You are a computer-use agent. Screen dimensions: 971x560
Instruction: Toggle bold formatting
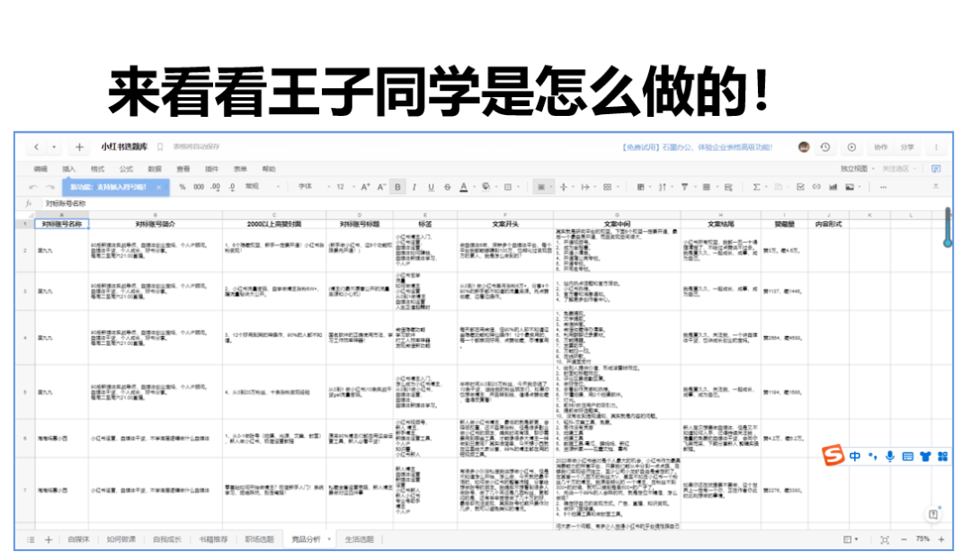pos(397,187)
